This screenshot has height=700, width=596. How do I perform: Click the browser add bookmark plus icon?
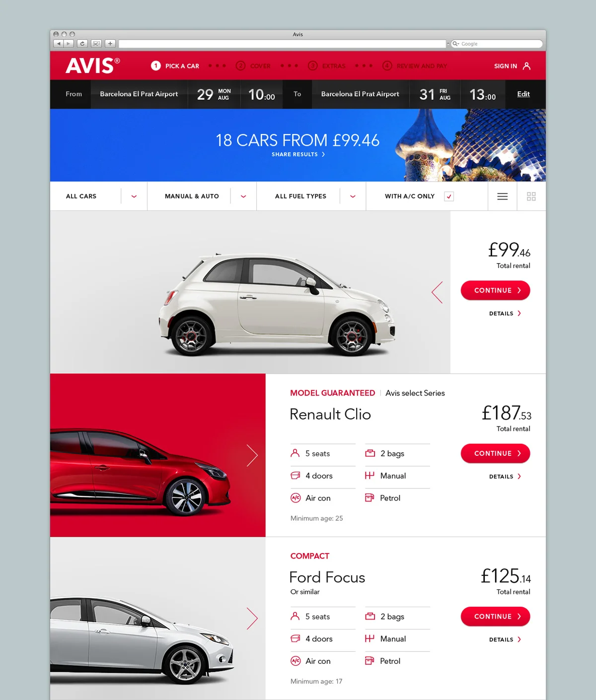click(x=110, y=44)
